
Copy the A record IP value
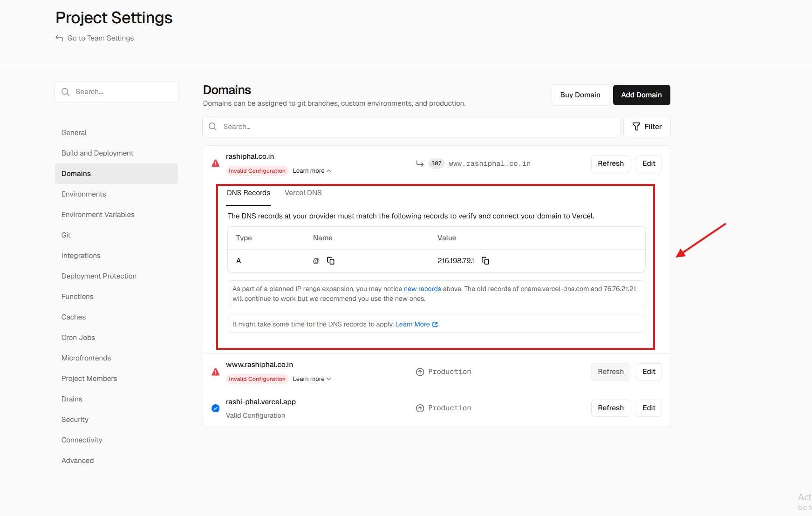485,261
